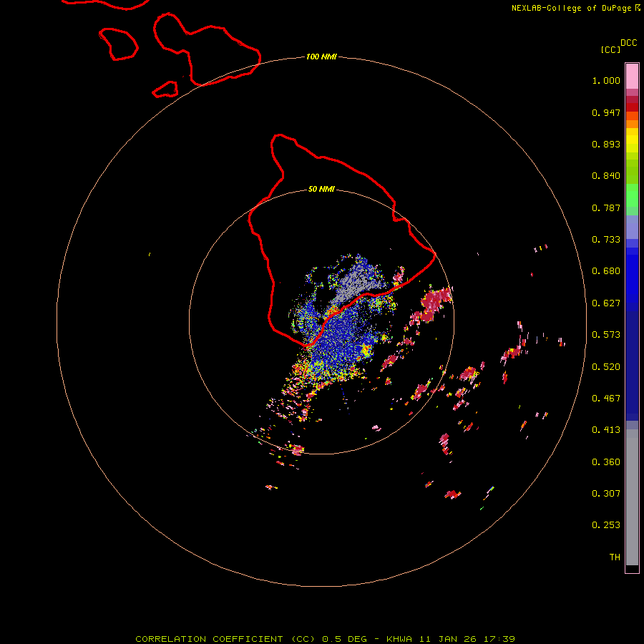
Task: Click the 0.520 scale value
Action: (606, 367)
